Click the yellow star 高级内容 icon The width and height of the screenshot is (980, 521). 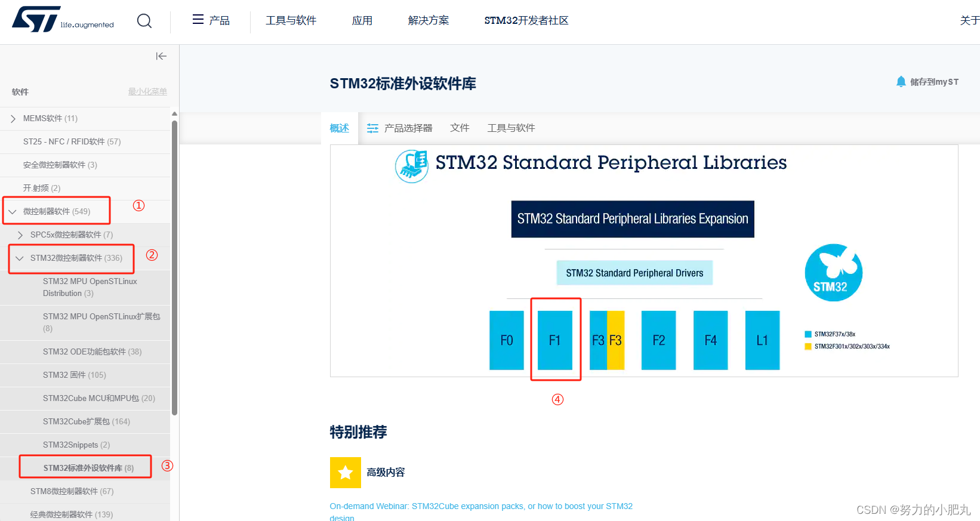(346, 473)
